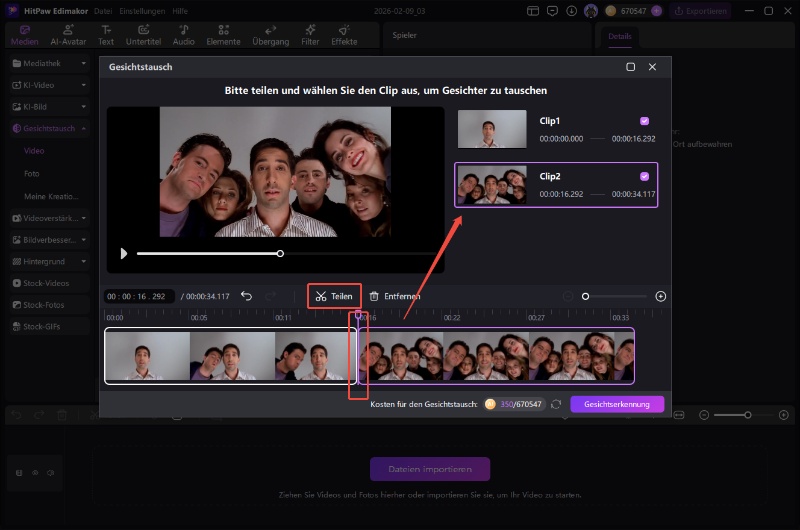
Task: Redo the last edit in dialog
Action: click(272, 296)
